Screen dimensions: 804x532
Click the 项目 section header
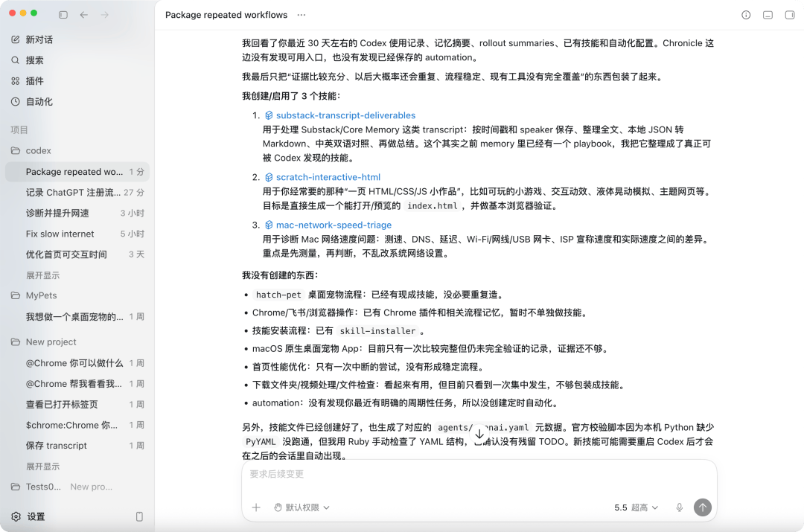click(19, 129)
